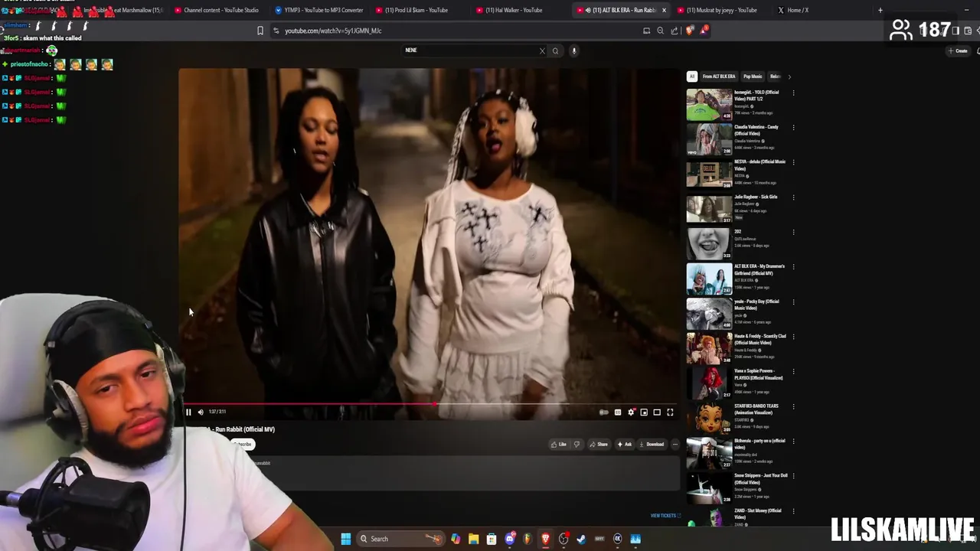Viewport: 980px width, 551px height.
Task: Open options menu for yeule Pocky Boy video
Action: (x=793, y=302)
